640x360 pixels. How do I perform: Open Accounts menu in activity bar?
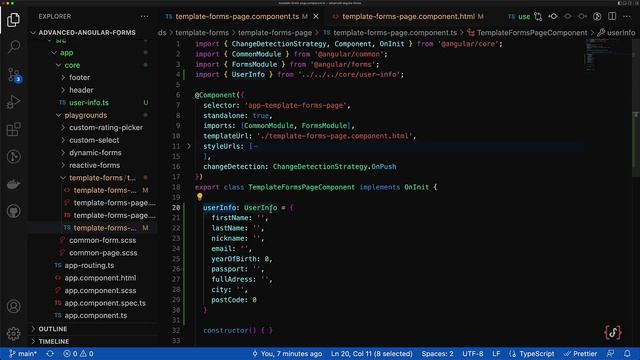pos(13,306)
